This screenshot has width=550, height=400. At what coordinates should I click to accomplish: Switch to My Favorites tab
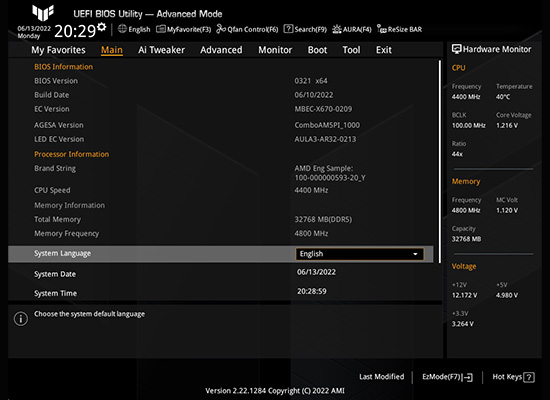[x=58, y=50]
